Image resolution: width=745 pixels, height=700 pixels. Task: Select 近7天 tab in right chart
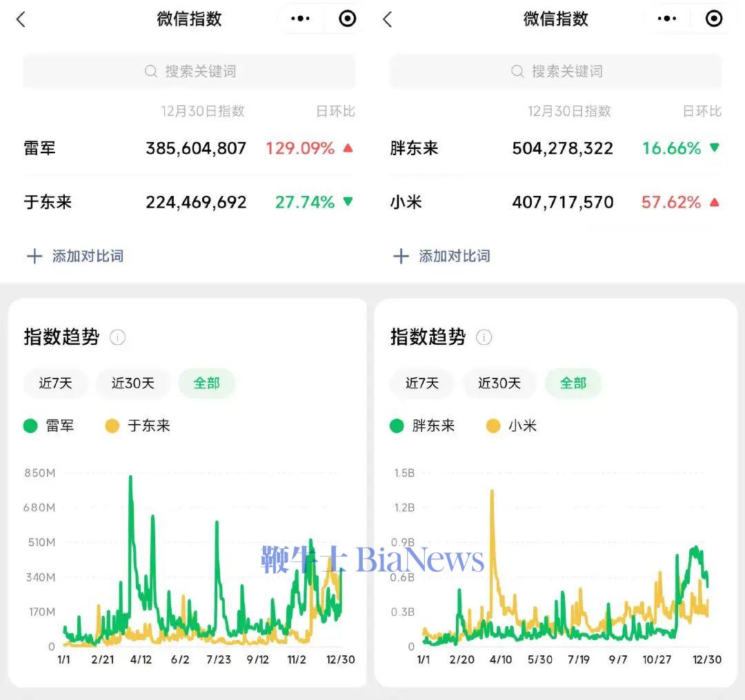coord(422,383)
